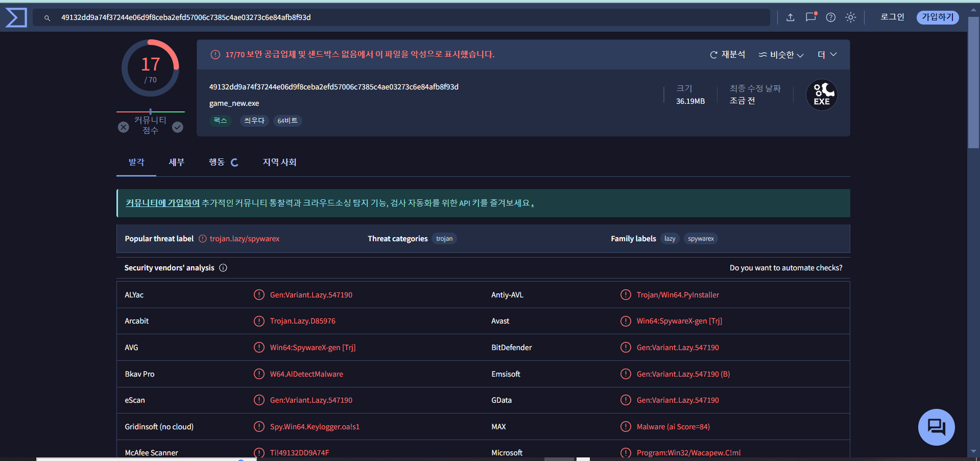Open the floating chat support button
Viewport: 980px width, 461px height.
point(936,427)
